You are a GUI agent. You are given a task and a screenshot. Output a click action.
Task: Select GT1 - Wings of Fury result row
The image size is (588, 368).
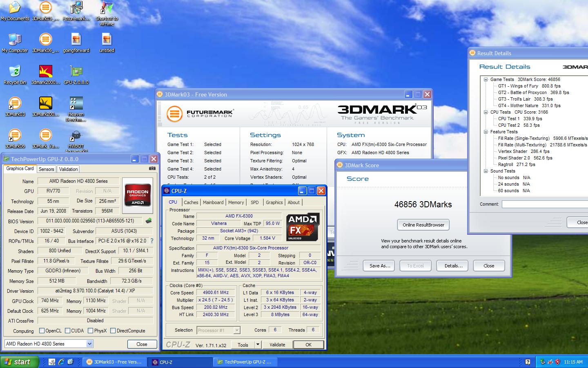point(529,86)
